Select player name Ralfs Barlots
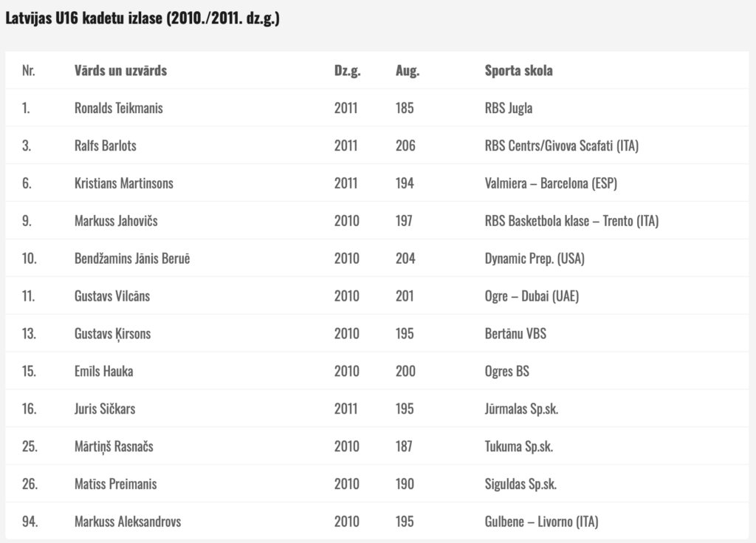This screenshot has height=543, width=756. pyautogui.click(x=105, y=146)
